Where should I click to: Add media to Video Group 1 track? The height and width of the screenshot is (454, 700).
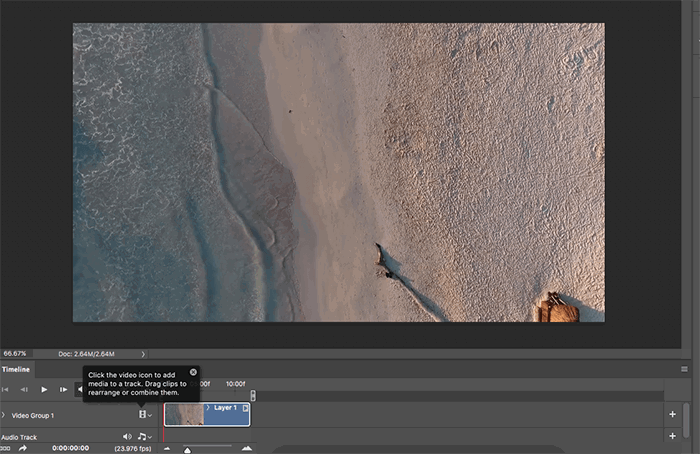point(672,414)
